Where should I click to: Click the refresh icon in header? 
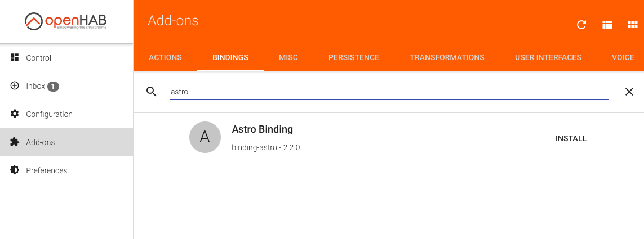point(581,25)
